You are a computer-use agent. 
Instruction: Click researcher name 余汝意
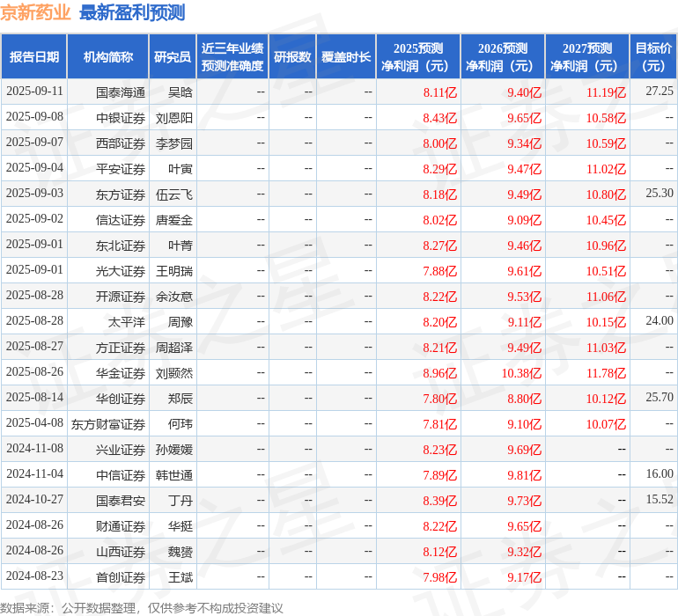174,297
